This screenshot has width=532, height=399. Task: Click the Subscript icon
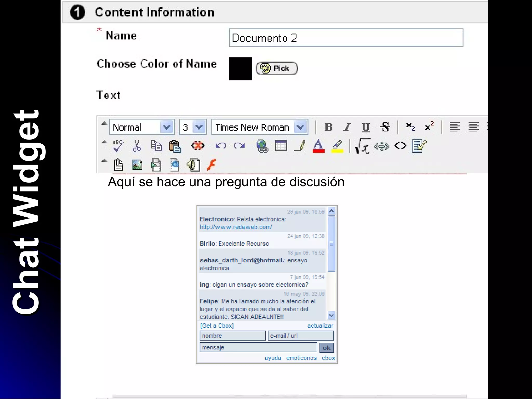(x=410, y=127)
